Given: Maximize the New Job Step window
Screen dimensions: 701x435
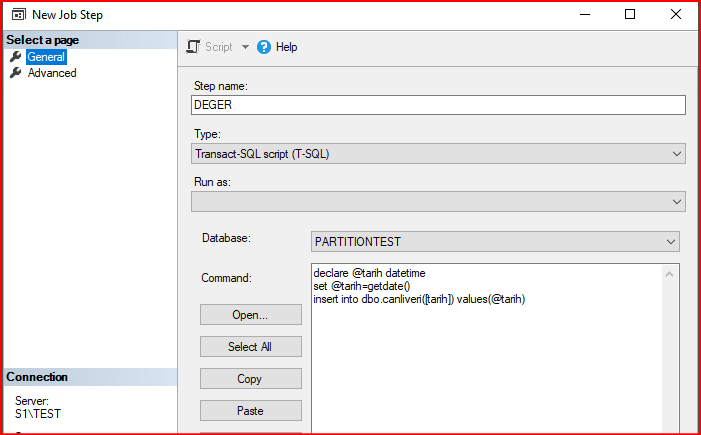Looking at the screenshot, I should [x=630, y=15].
